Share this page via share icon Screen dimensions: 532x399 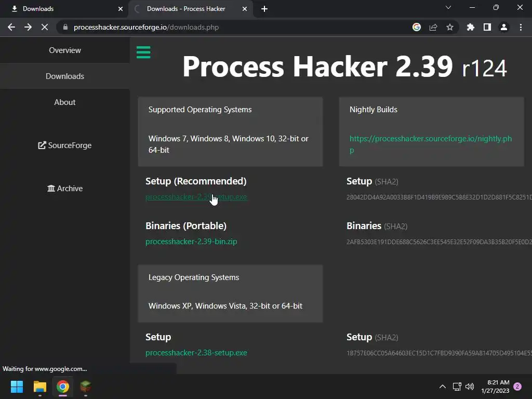433,27
